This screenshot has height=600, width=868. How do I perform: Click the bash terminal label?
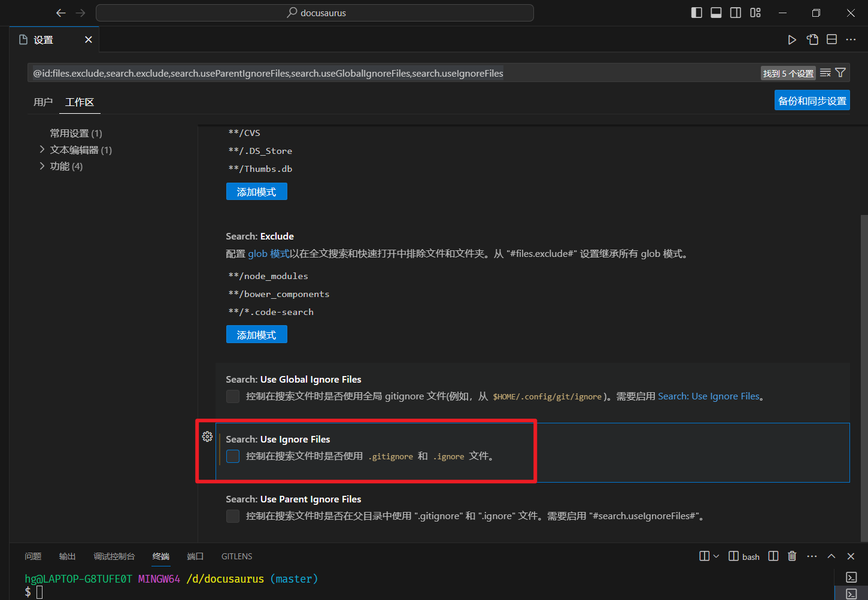[x=751, y=557]
